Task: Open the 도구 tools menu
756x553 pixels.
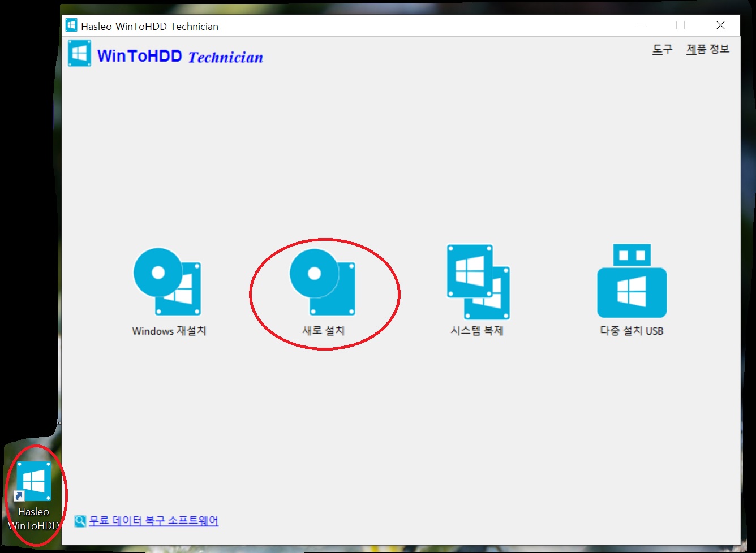Action: (662, 50)
